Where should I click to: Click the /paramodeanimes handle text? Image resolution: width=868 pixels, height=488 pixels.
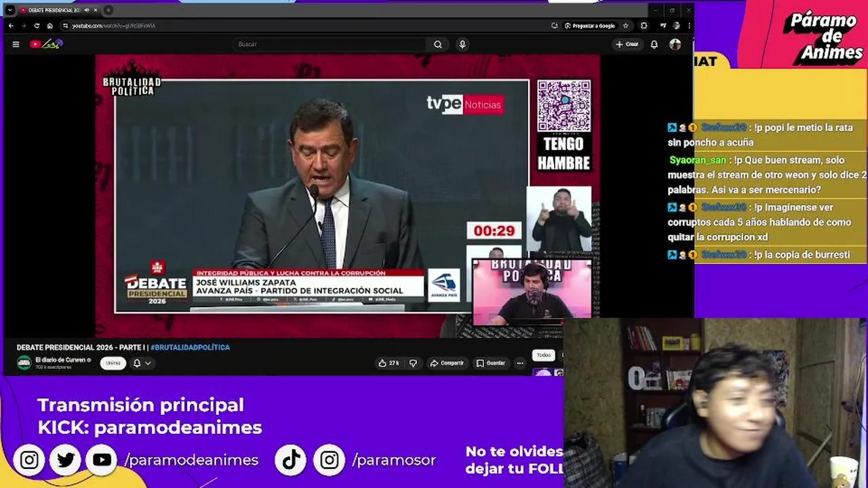tap(191, 460)
